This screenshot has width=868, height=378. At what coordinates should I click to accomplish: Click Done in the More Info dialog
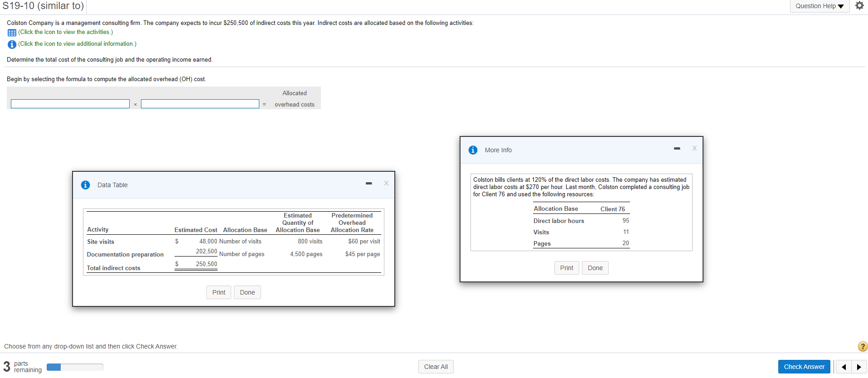[x=595, y=268]
